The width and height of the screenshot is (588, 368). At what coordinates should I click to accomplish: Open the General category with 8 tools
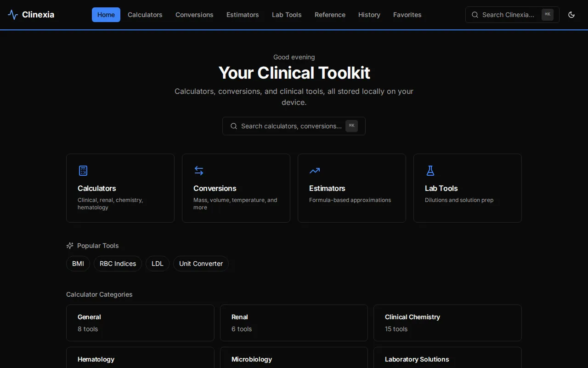click(140, 323)
